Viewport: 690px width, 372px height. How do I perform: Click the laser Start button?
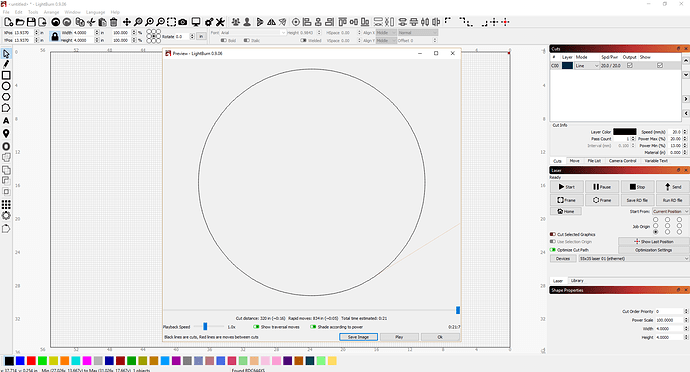coord(567,187)
